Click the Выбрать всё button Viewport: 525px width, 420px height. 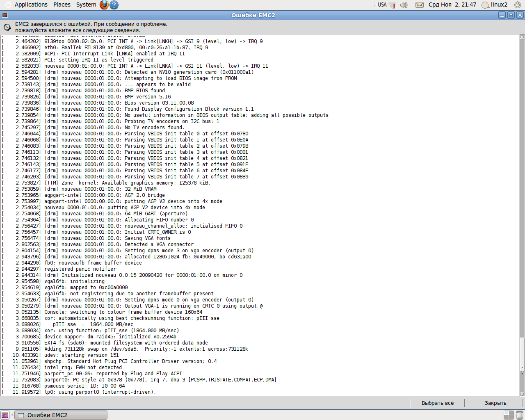[x=438, y=403]
